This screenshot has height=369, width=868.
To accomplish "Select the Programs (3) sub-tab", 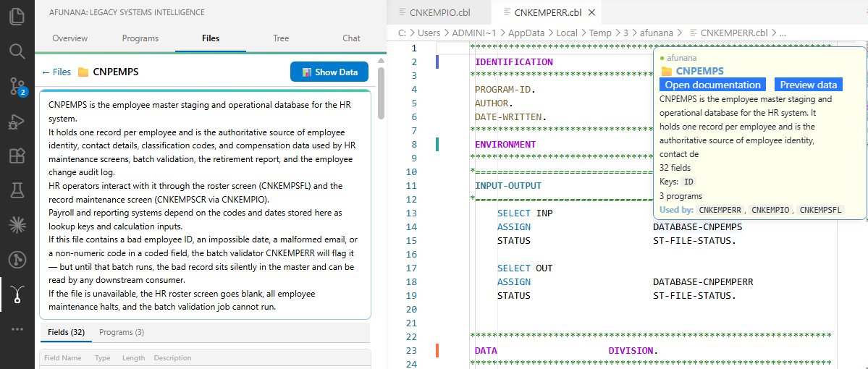I will (x=121, y=333).
